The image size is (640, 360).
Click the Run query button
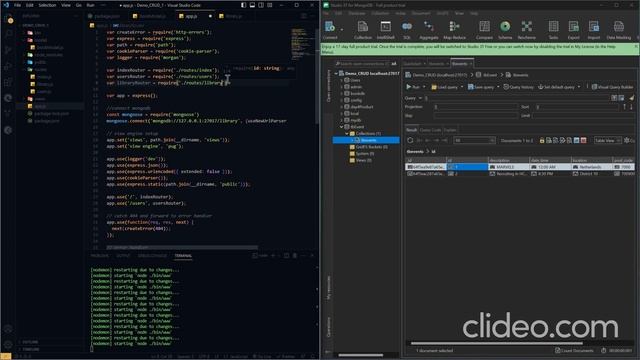point(413,87)
